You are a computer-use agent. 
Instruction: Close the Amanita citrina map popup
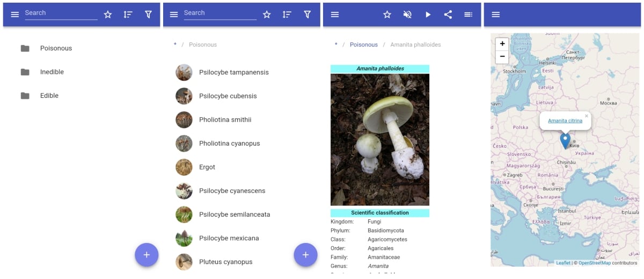click(587, 116)
